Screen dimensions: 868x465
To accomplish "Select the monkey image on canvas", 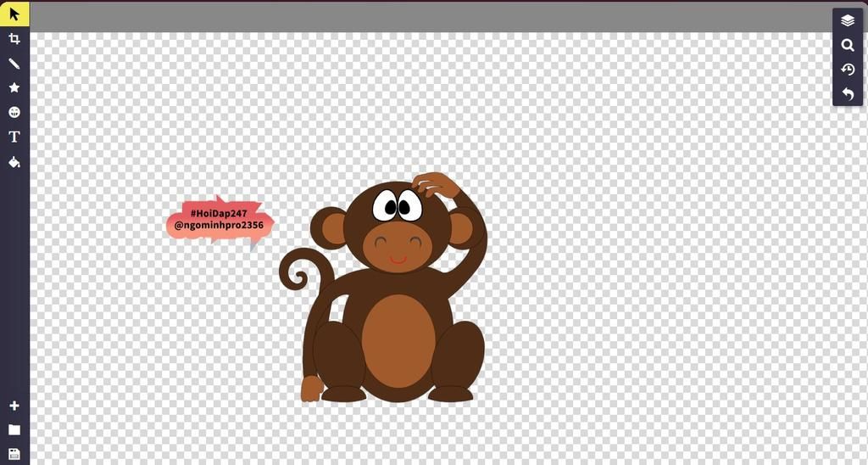I will [x=383, y=287].
